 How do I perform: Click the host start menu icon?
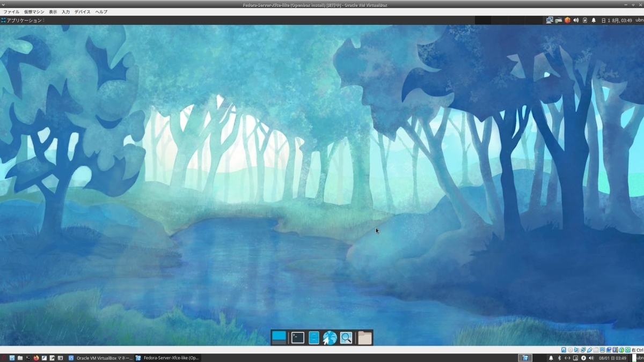[x=4, y=358]
